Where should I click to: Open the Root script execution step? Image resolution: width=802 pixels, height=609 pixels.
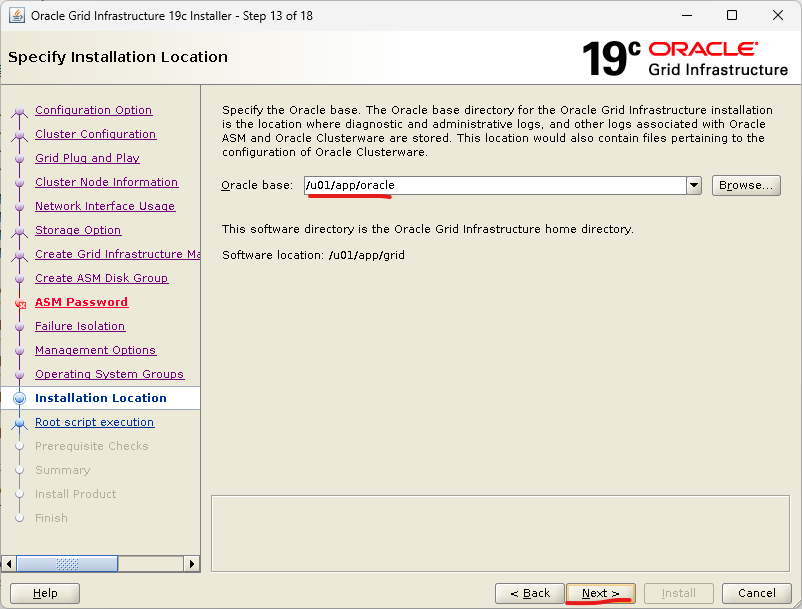point(95,422)
